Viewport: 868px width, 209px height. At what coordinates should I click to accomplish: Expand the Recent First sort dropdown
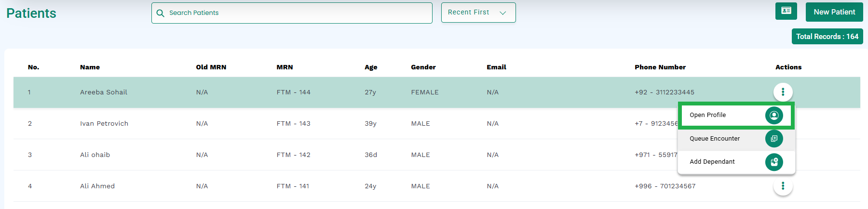pyautogui.click(x=478, y=13)
